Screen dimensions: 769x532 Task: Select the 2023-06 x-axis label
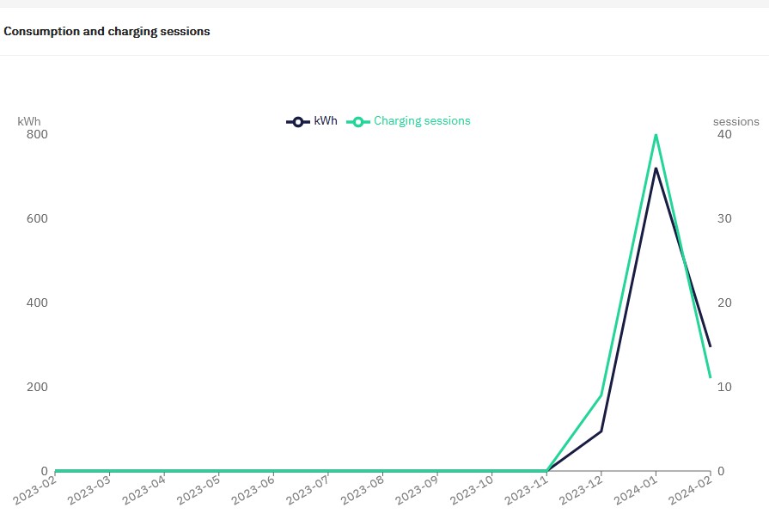pyautogui.click(x=252, y=492)
